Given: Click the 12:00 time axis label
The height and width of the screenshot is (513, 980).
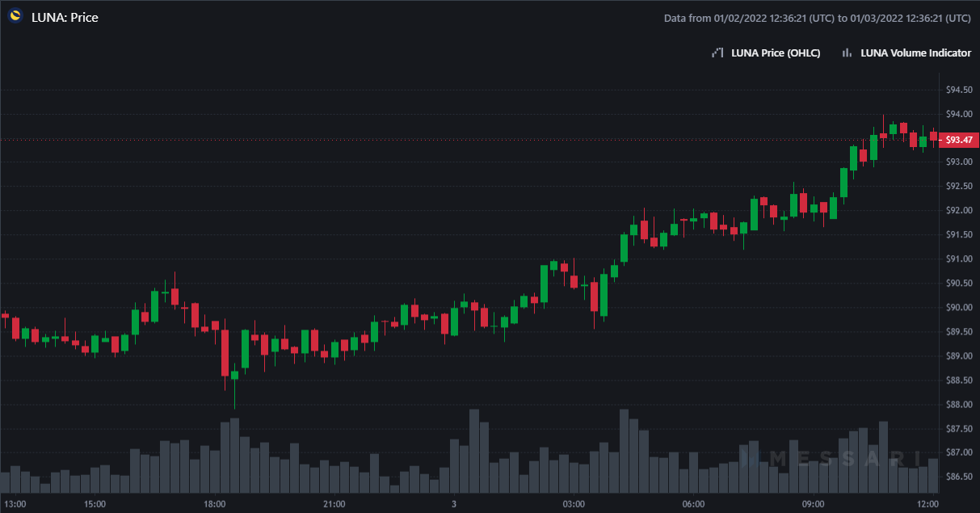Looking at the screenshot, I should pos(927,504).
